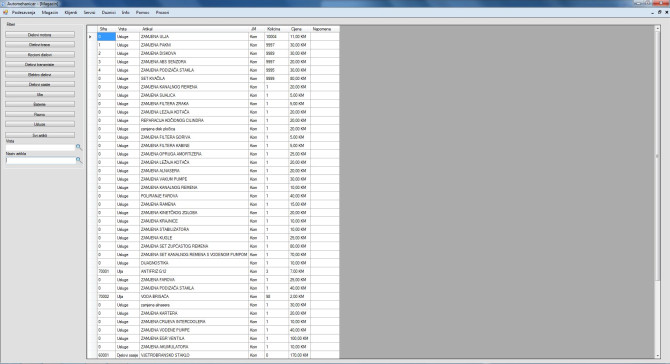The width and height of the screenshot is (670, 364).
Task: Sort by the Cijena column header
Action: click(300, 29)
